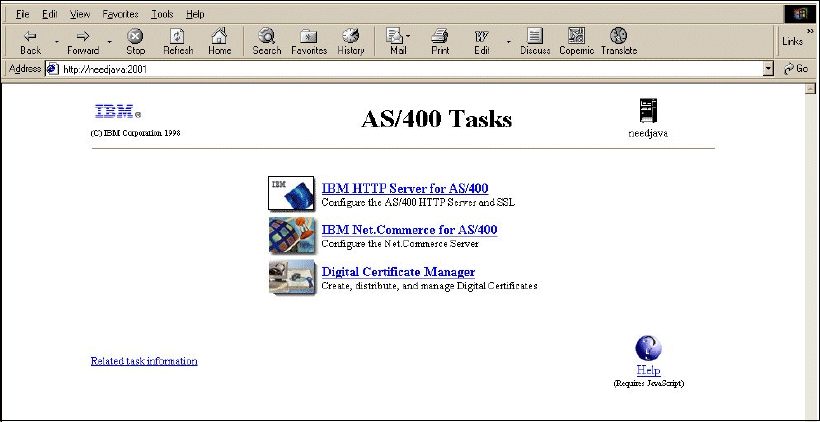The image size is (820, 422).
Task: Click the Go button
Action: coord(796,69)
